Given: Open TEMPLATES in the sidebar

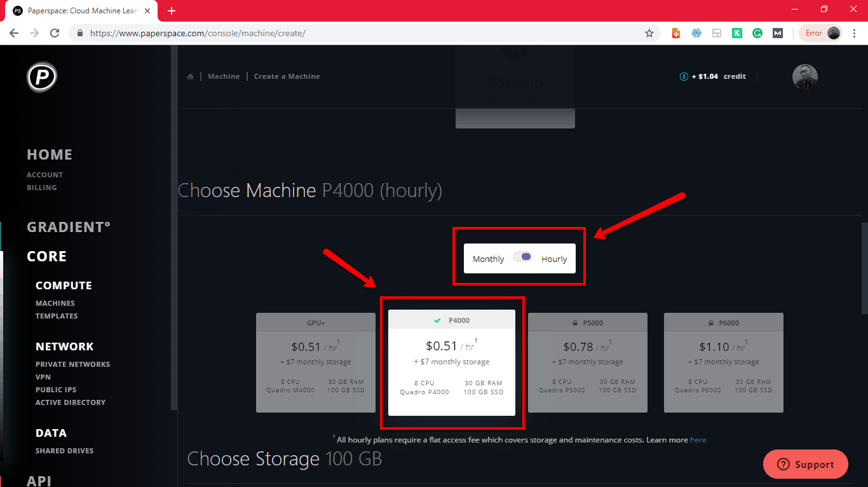Looking at the screenshot, I should [57, 316].
